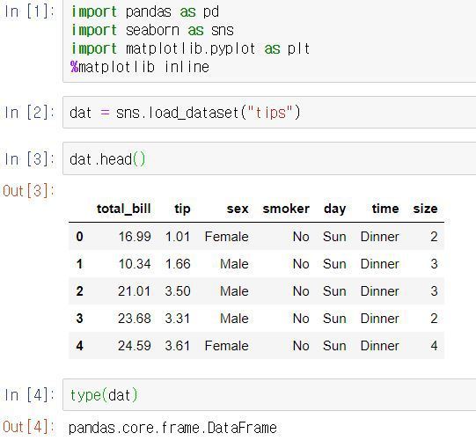
Task: Click the tip value 3.50
Action: click(x=178, y=291)
